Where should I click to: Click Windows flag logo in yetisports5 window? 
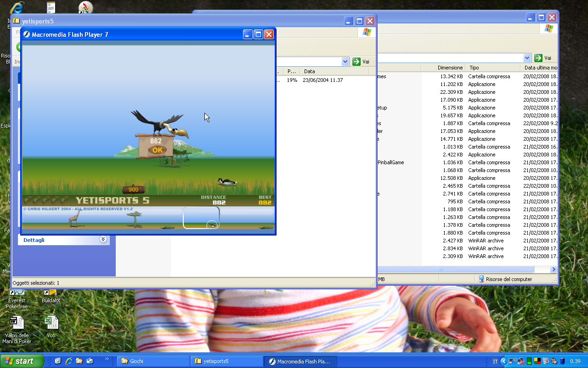[x=367, y=32]
